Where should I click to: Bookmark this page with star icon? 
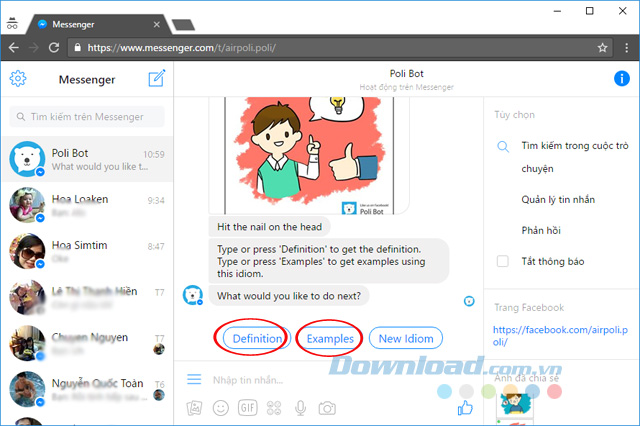(602, 47)
